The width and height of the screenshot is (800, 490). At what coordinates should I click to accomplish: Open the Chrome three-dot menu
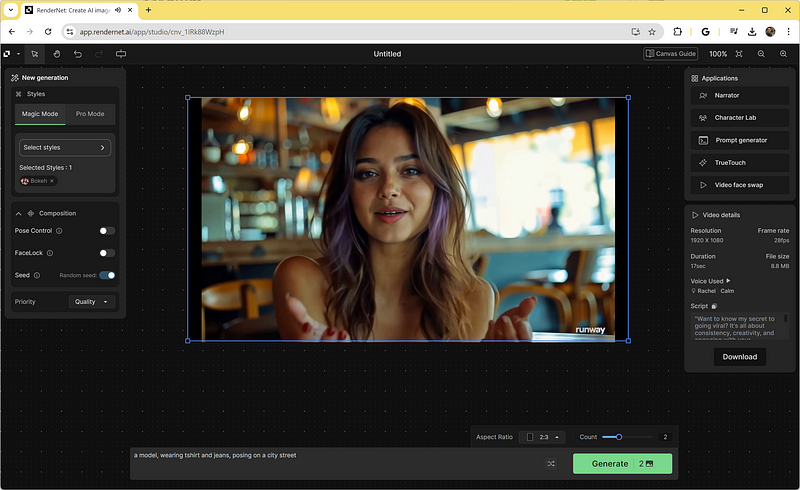[788, 32]
